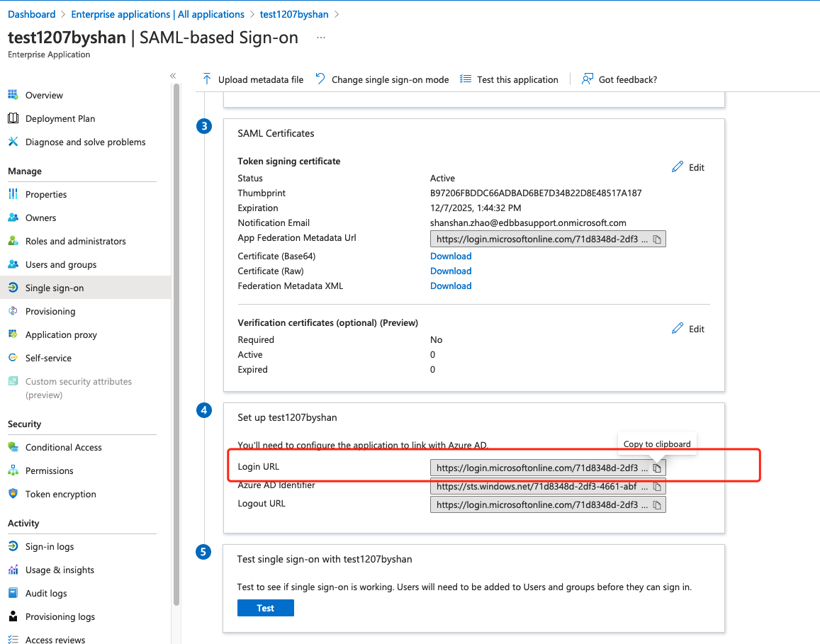This screenshot has height=644, width=820.
Task: Click the chevron after test1207byshan breadcrumb
Action: pyautogui.click(x=336, y=14)
